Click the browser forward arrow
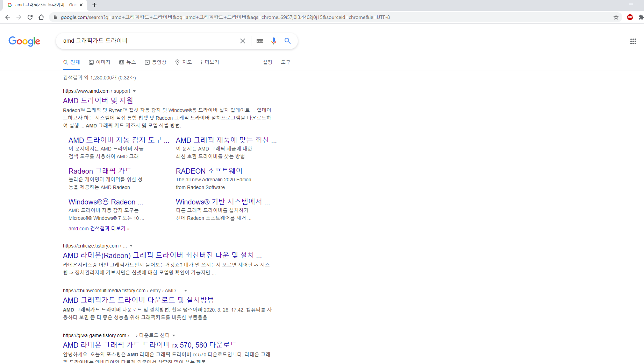The image size is (644, 363). click(x=19, y=17)
